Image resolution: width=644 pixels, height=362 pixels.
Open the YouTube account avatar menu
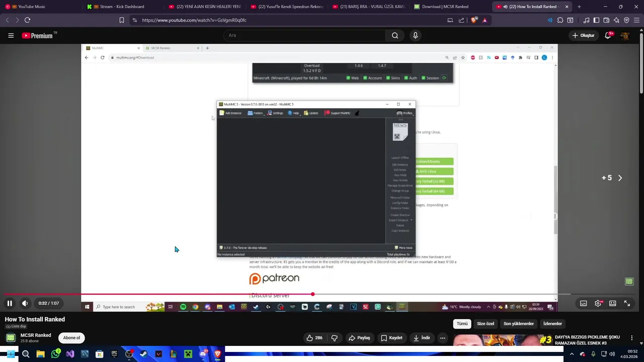(625, 35)
